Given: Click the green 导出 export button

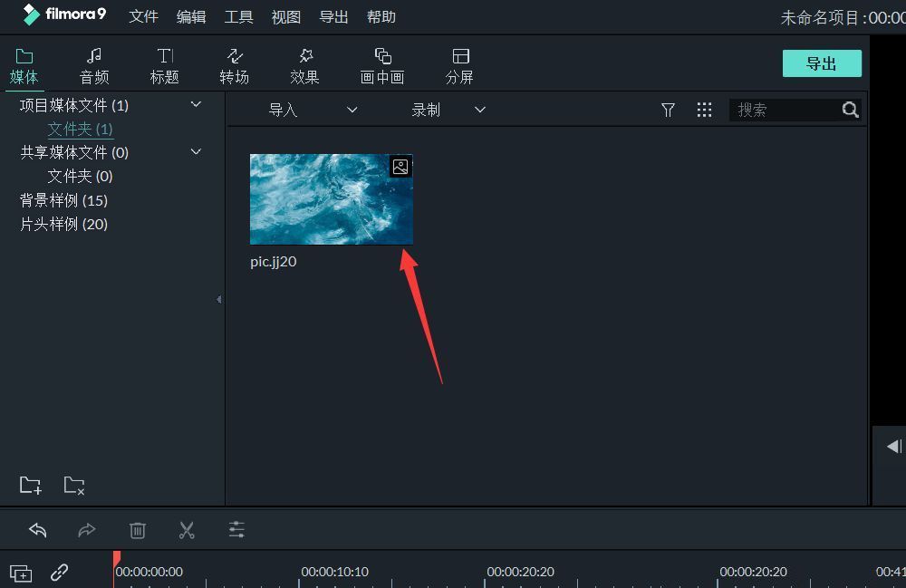Looking at the screenshot, I should 822,63.
